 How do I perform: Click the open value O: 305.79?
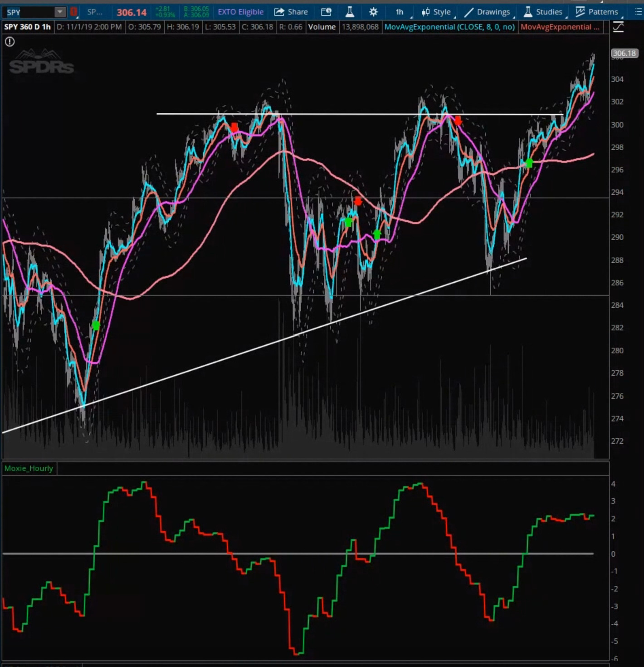(x=144, y=27)
